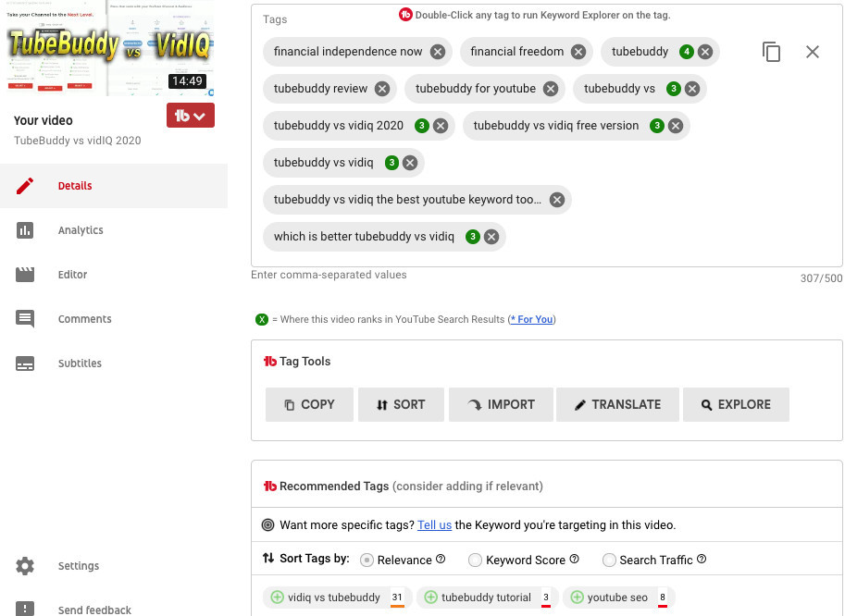Show help for Relevance sorting

pyautogui.click(x=441, y=559)
